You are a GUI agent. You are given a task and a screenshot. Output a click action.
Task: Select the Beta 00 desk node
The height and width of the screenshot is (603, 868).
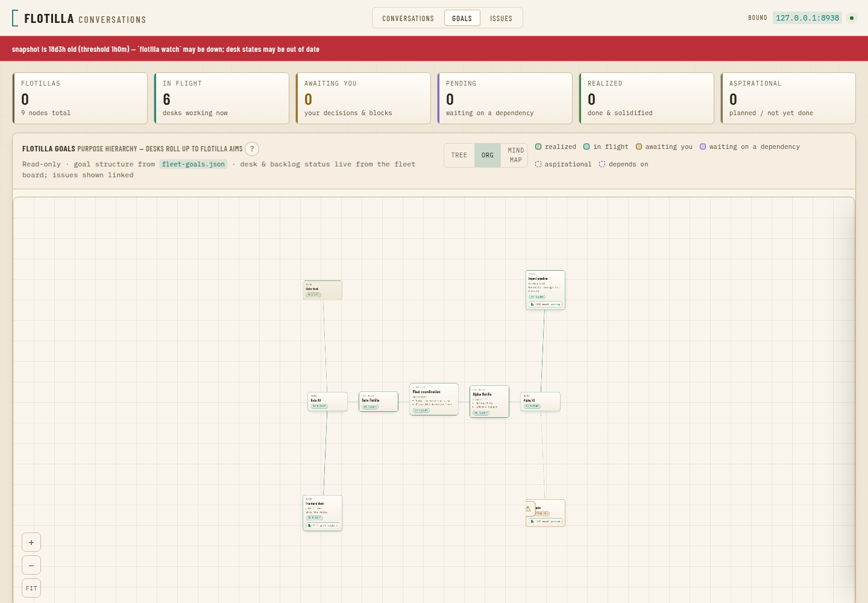click(328, 402)
